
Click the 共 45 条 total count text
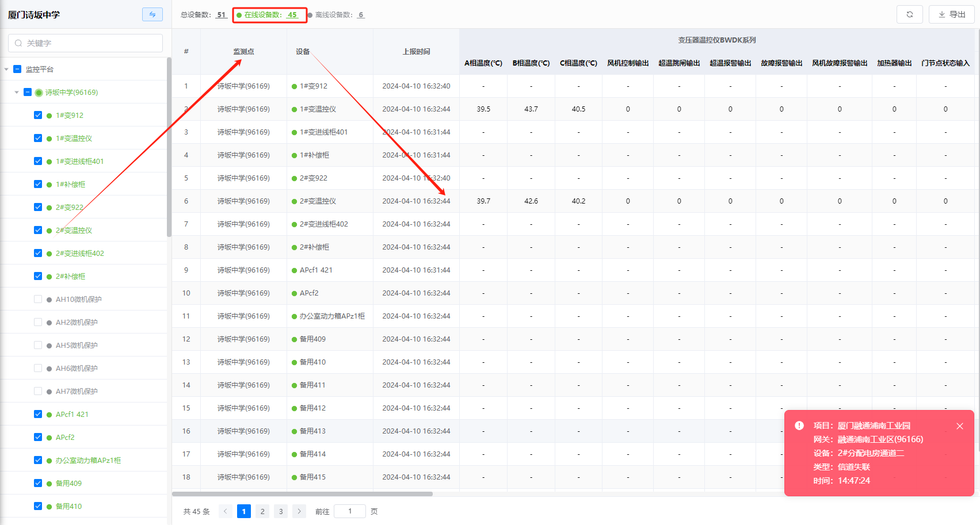click(196, 512)
